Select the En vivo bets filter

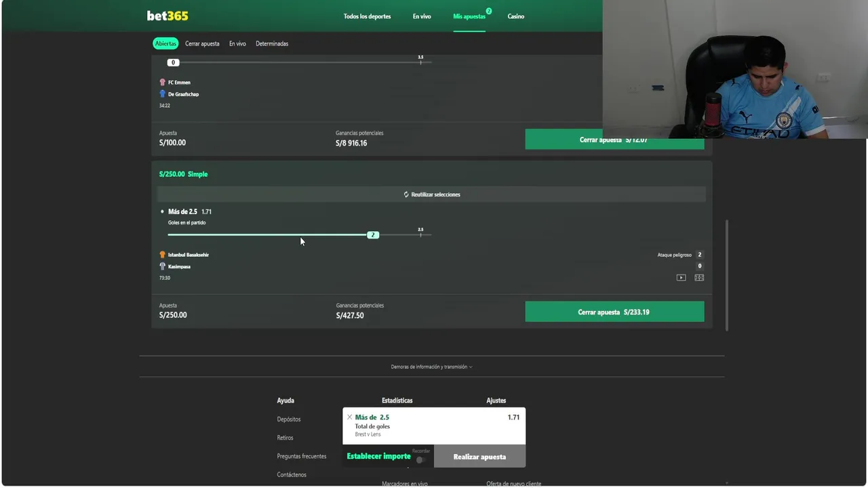[237, 43]
